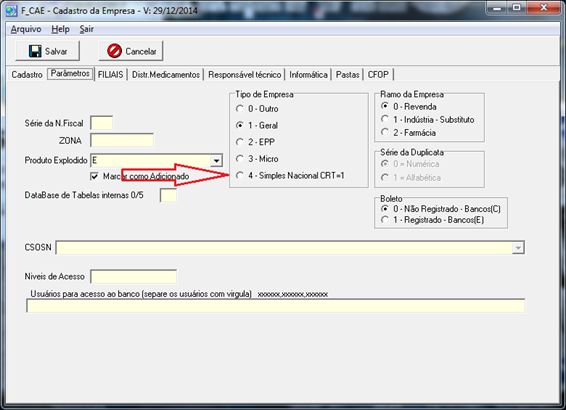Choose 2 - Farmácia as Ramo da Empresa
Viewport: 566px width, 410px height.
385,132
